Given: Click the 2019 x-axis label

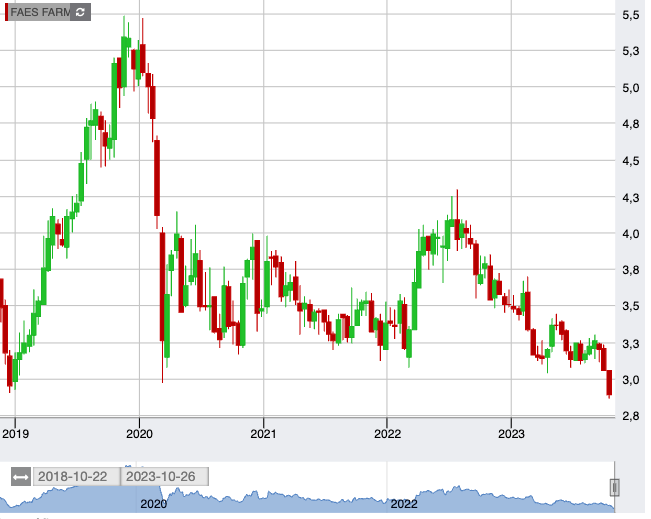Looking at the screenshot, I should [x=15, y=434].
